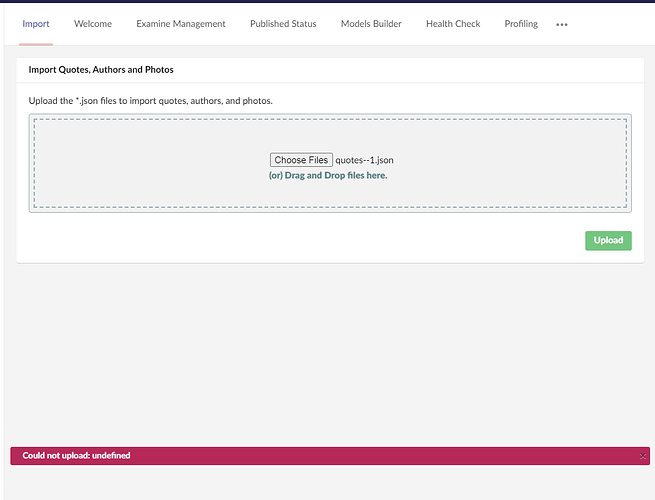This screenshot has height=500, width=655.
Task: Click the Choose Files button
Action: [301, 160]
